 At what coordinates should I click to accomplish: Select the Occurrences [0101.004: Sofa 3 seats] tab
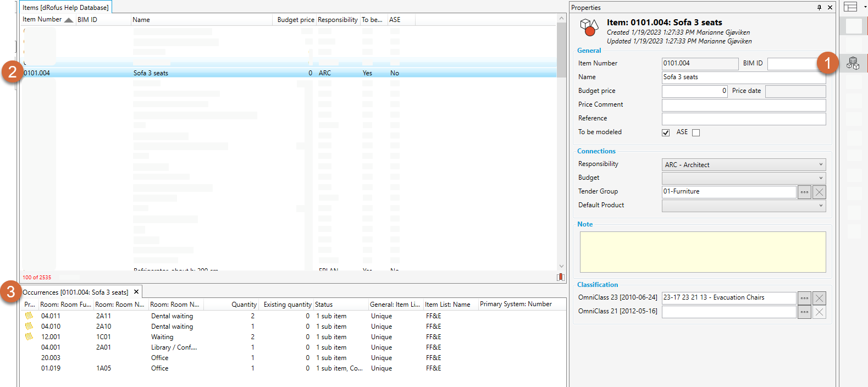[75, 292]
